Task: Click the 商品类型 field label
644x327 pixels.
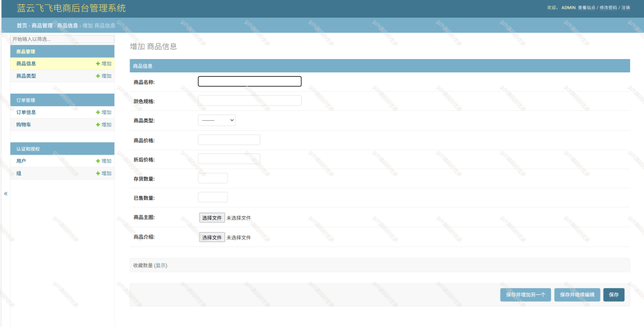Action: (144, 121)
